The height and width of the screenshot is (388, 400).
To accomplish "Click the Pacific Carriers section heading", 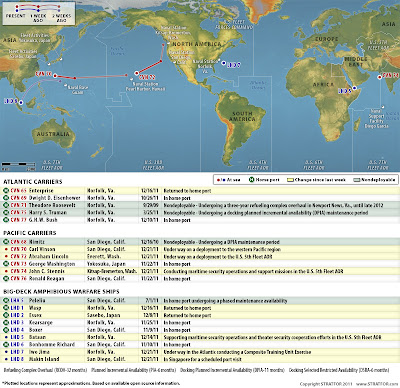I will point(30,233).
